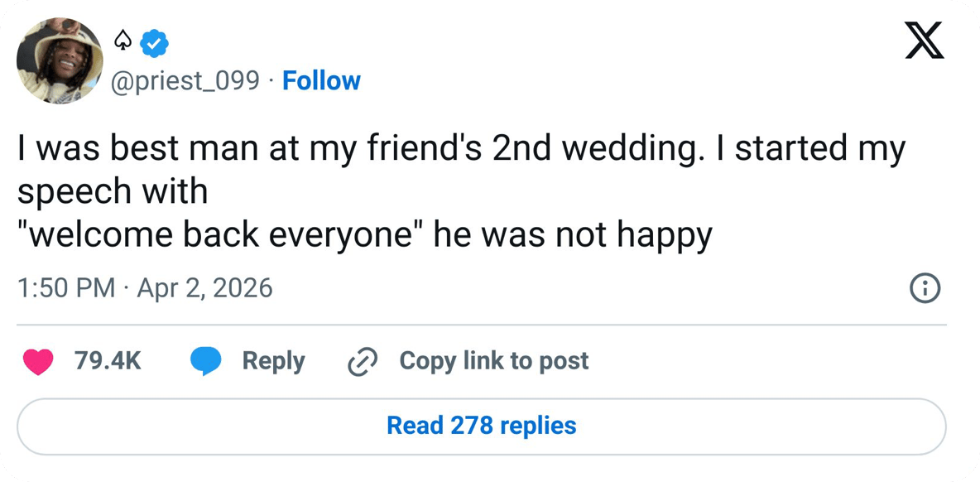The width and height of the screenshot is (980, 482).
Task: Click the spade symbol display name
Action: click(x=122, y=40)
